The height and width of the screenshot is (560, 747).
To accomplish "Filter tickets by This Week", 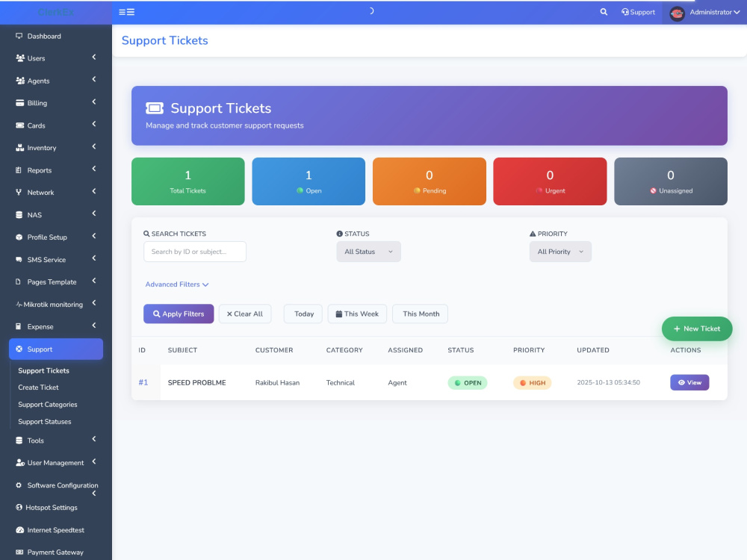I will (x=357, y=314).
